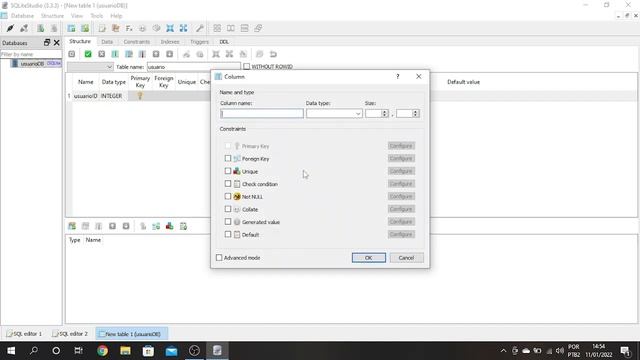Open the Data type dropdown
Screen dimensions: 640x360
pyautogui.click(x=334, y=113)
